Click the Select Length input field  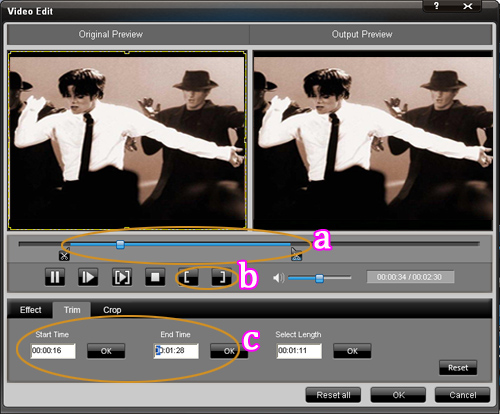299,351
